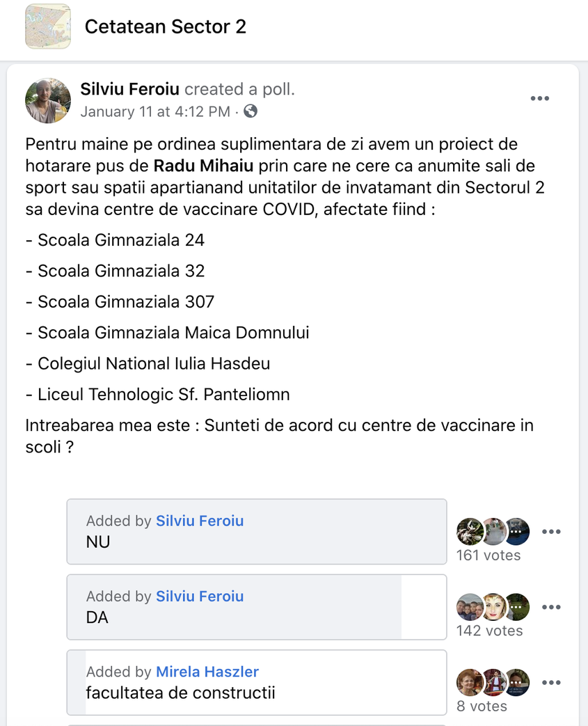Screen dimensions: 588x726
Task: View the 161 votes count for NU
Action: (x=488, y=555)
